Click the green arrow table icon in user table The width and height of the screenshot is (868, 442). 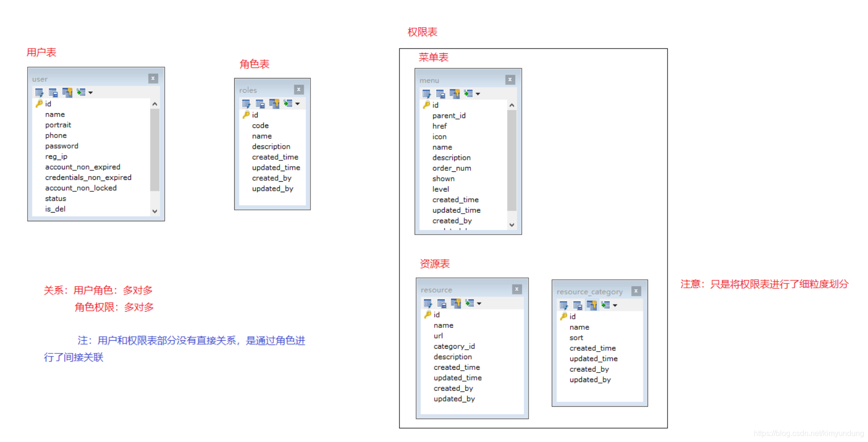81,92
